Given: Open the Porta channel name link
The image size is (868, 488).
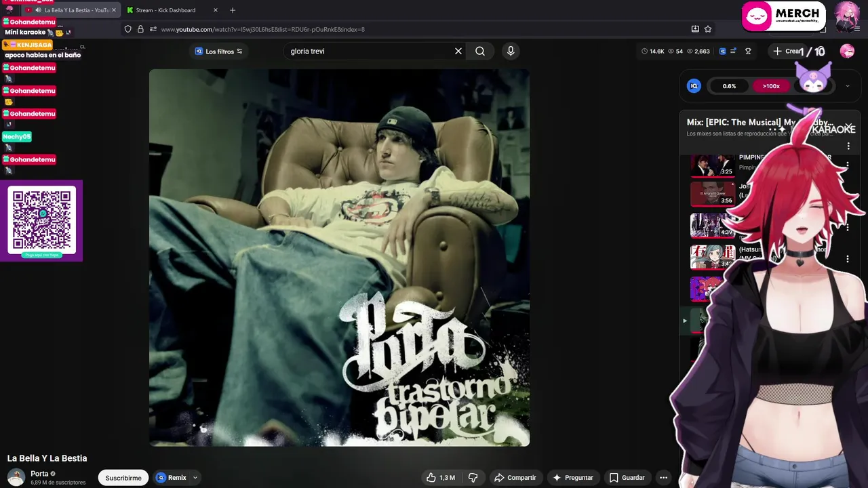Looking at the screenshot, I should [x=39, y=474].
